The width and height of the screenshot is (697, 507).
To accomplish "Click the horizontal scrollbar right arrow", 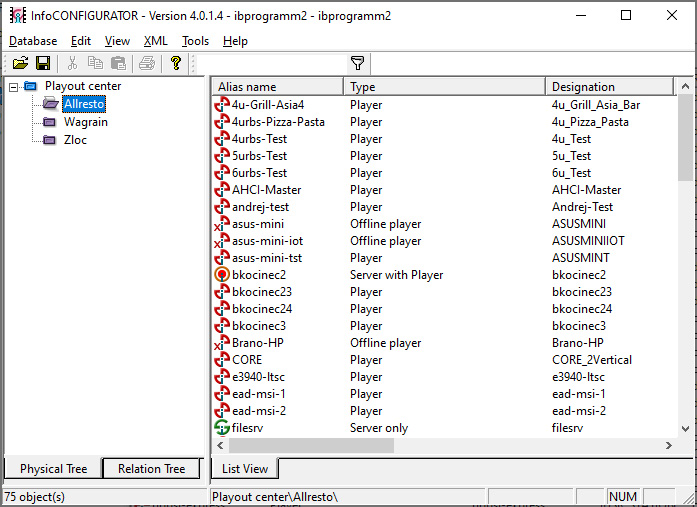I will (669, 445).
